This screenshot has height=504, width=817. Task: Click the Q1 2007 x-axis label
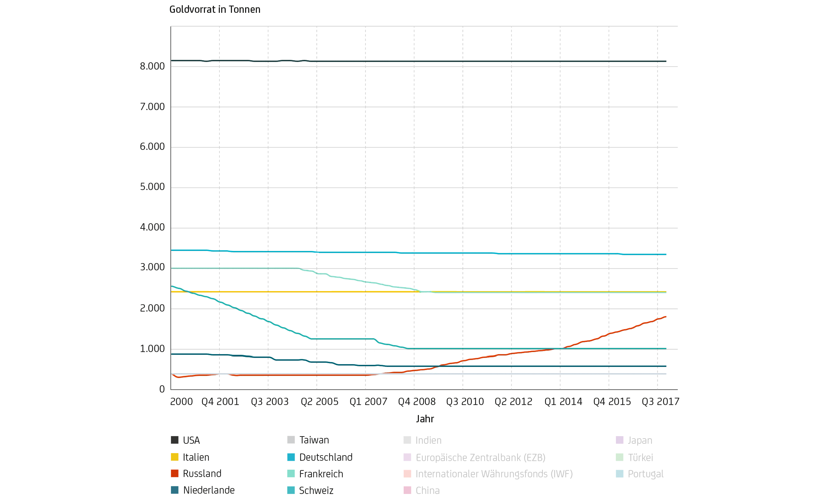(x=368, y=402)
